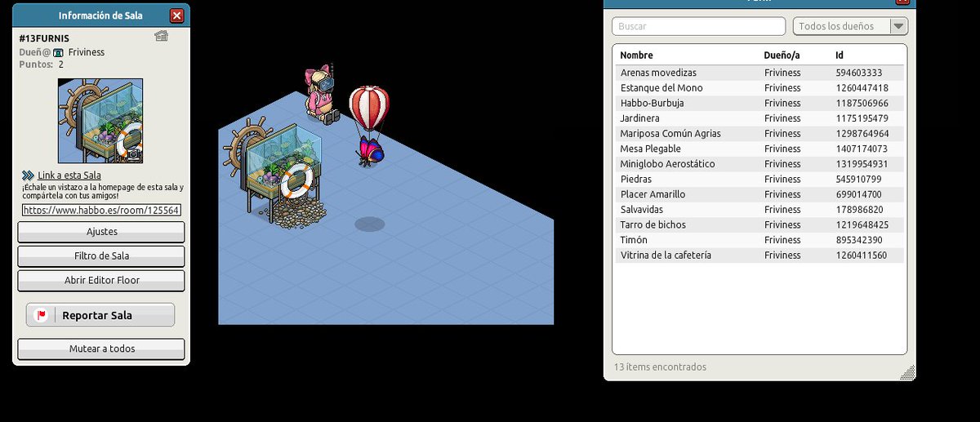Click the Id value 1319954931
This screenshot has width=980, height=422.
click(x=861, y=164)
